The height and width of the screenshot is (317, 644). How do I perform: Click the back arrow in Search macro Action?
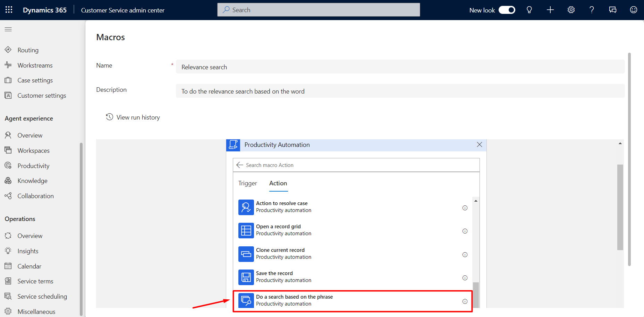[239, 165]
